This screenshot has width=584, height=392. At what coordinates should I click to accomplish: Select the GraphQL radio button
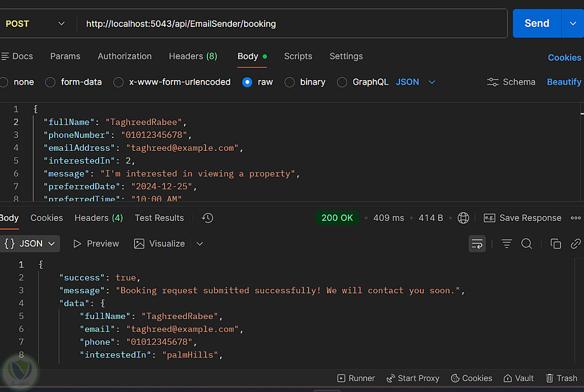pos(342,82)
